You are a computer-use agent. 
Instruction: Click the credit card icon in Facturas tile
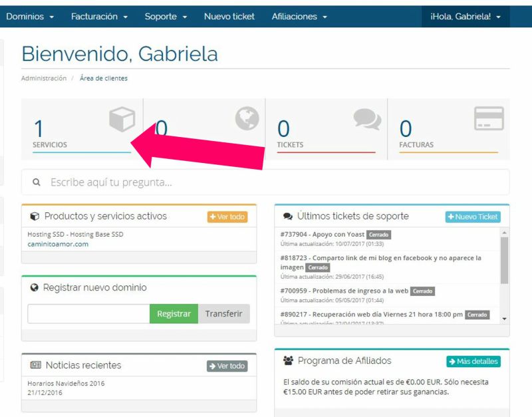(489, 118)
